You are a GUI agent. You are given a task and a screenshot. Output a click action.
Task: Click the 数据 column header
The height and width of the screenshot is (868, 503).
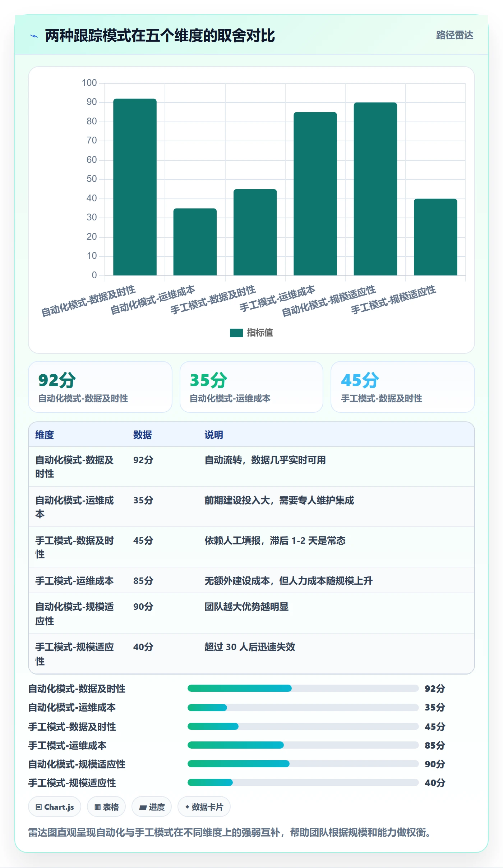tap(142, 435)
